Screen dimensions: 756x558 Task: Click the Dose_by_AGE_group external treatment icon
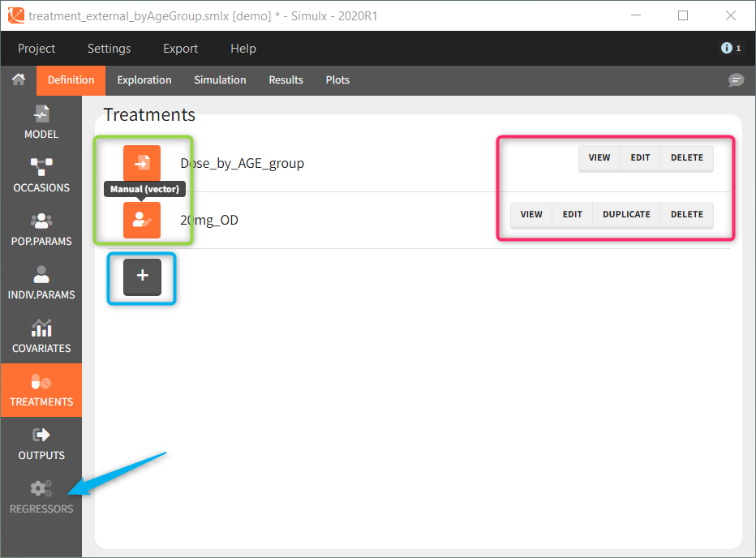pyautogui.click(x=142, y=163)
